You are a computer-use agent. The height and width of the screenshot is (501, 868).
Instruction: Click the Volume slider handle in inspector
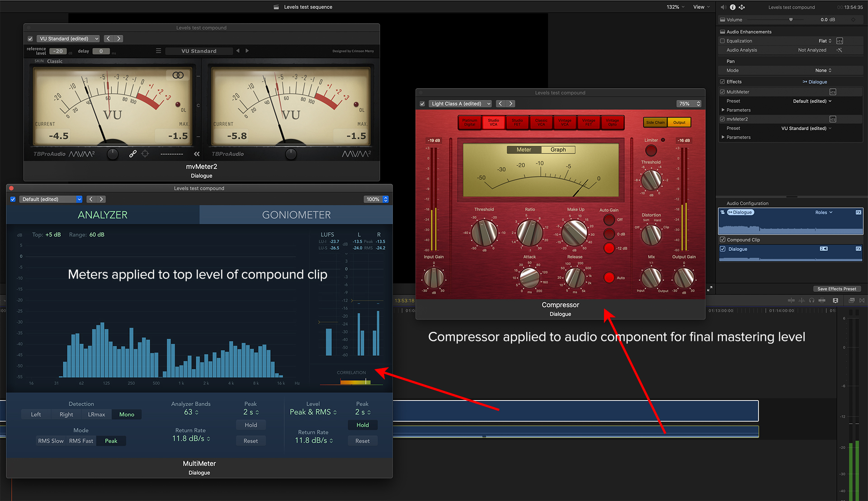(791, 20)
